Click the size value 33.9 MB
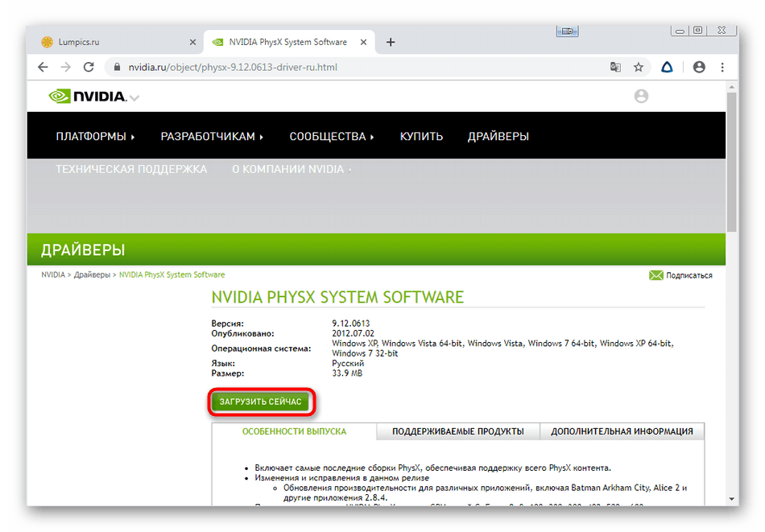The width and height of the screenshot is (765, 532). [347, 373]
